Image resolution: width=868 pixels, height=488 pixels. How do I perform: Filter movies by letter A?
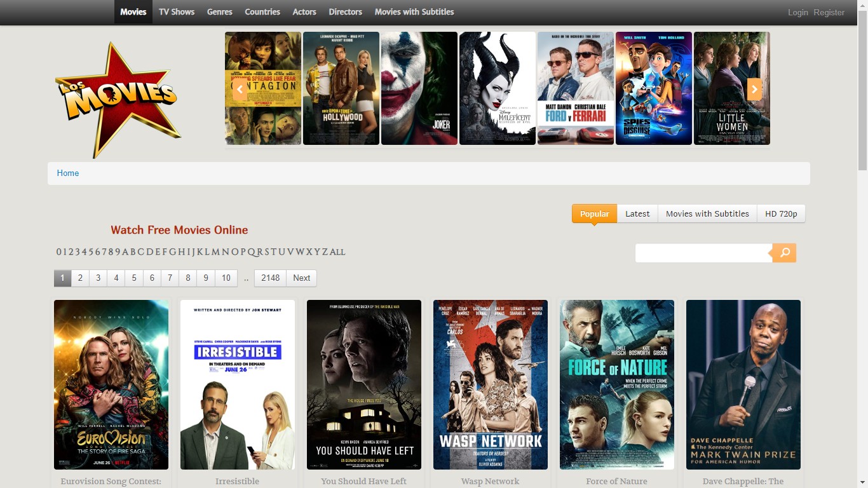tap(125, 252)
